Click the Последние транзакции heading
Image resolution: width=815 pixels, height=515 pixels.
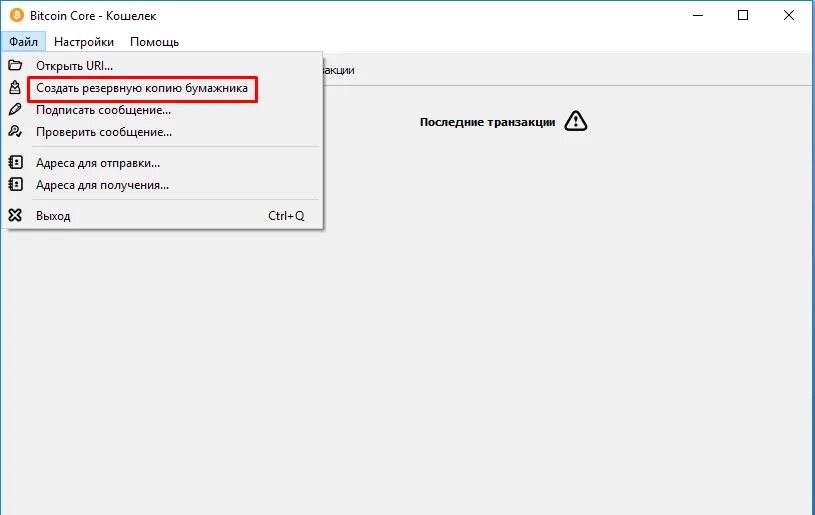pos(488,122)
